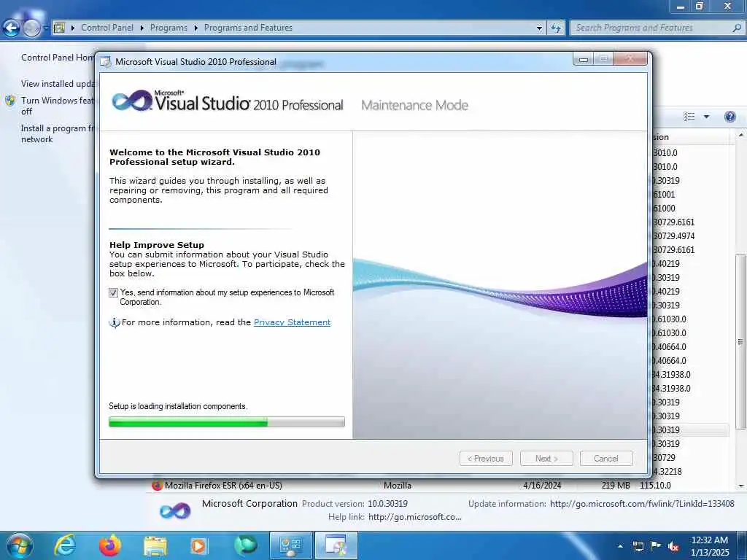Click the version 30729.6161 cell at top
Viewport: 747px width, 560px height.
pos(673,222)
